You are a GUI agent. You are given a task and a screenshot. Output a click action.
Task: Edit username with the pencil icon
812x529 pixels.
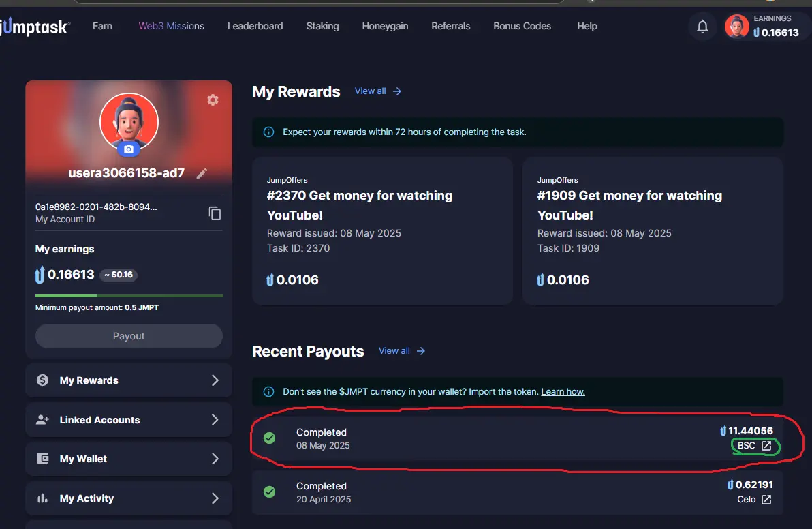[x=202, y=174]
